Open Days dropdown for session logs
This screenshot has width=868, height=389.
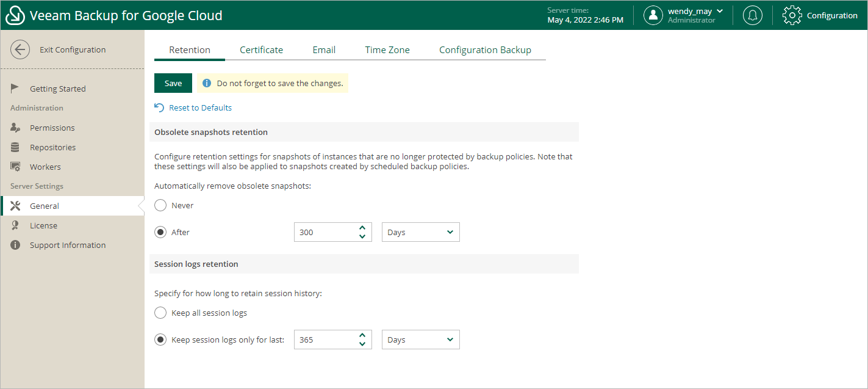[420, 340]
